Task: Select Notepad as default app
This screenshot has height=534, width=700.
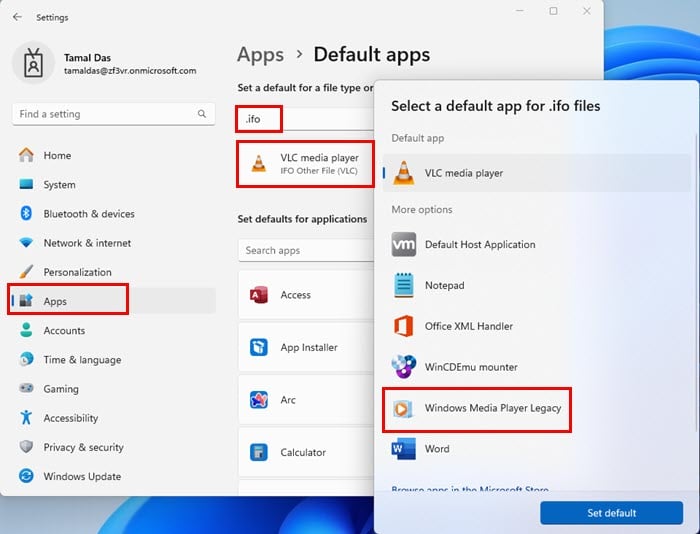Action: click(537, 285)
